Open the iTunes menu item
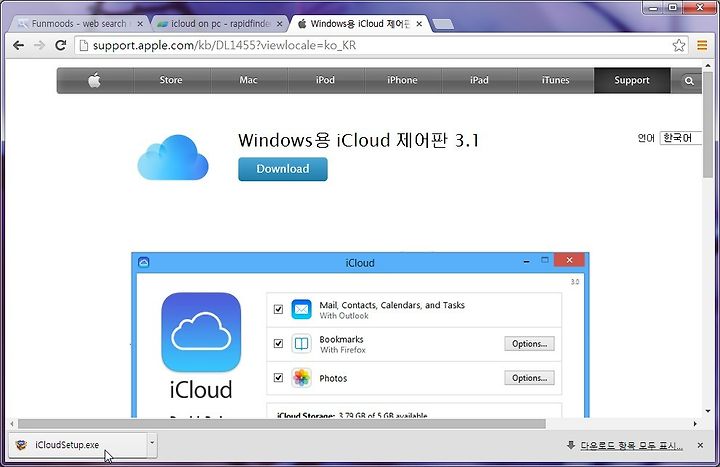Image resolution: width=720 pixels, height=467 pixels. click(556, 80)
